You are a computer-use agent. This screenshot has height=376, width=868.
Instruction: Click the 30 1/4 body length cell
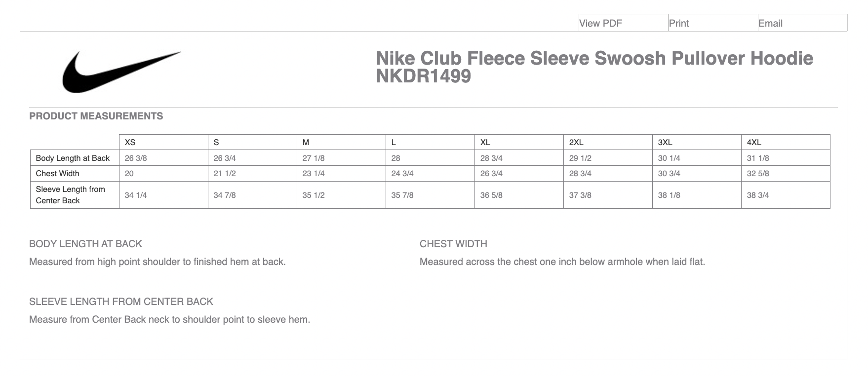point(669,158)
